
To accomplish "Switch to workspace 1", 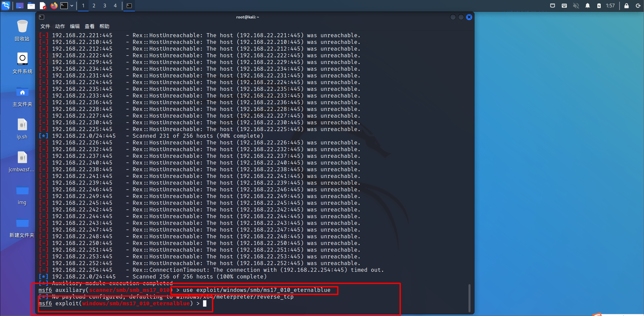I will click(x=83, y=6).
